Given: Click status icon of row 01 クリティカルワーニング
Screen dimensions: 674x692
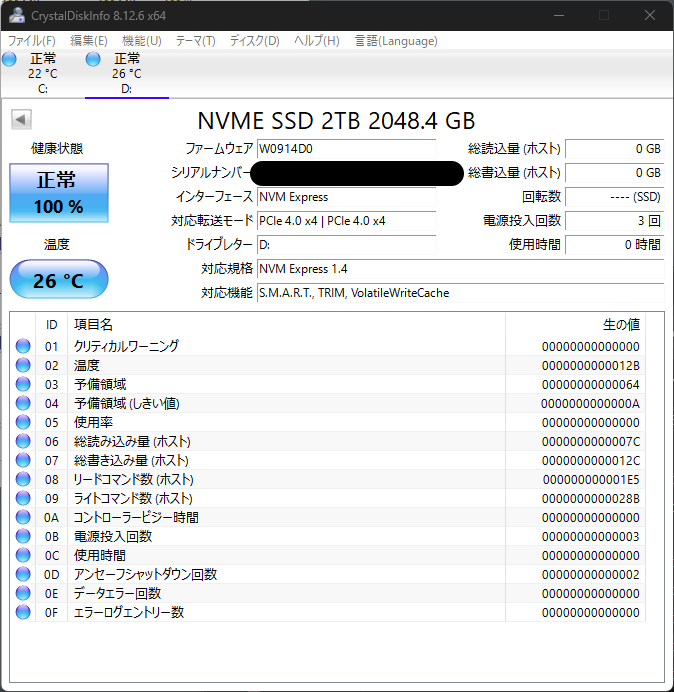Looking at the screenshot, I should pos(23,346).
